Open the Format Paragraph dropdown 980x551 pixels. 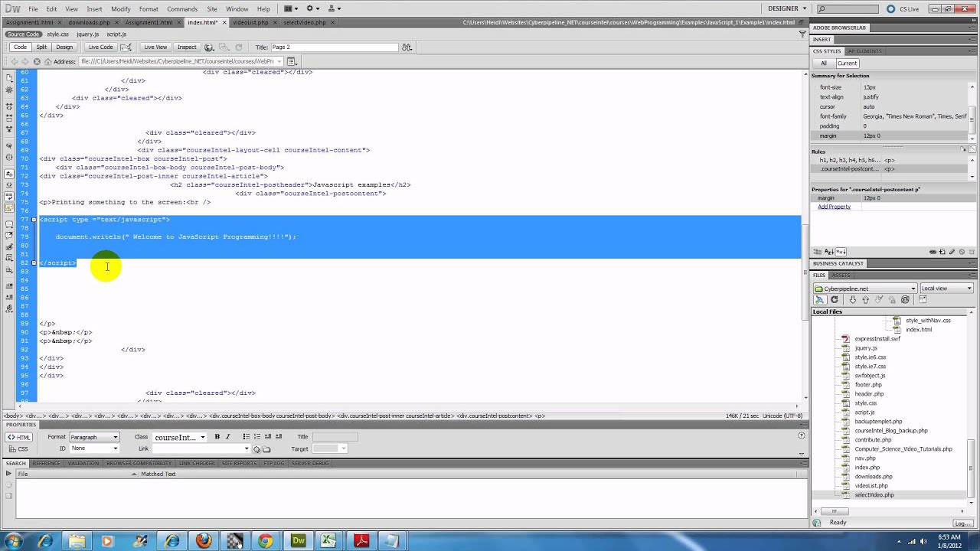click(x=94, y=437)
